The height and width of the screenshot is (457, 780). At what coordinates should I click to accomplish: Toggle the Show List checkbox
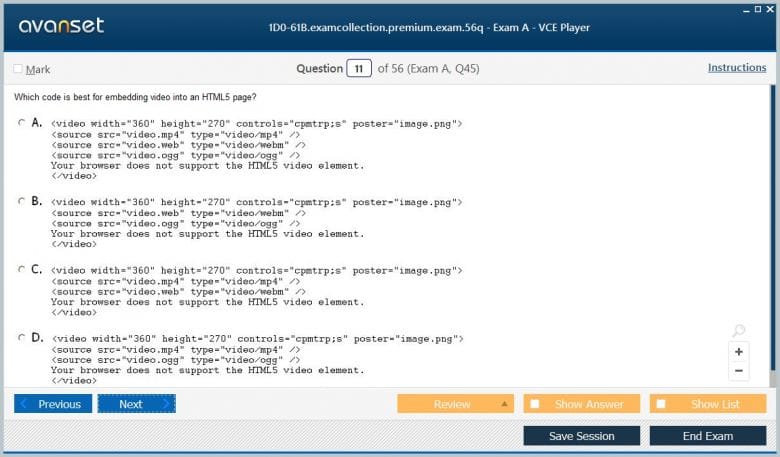[x=661, y=404]
